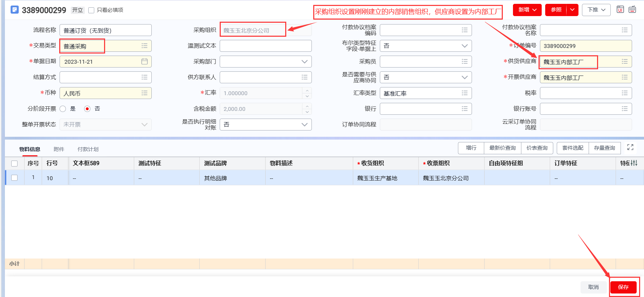Tick the checkbox for table row 1
The height and width of the screenshot is (297, 644).
(x=14, y=178)
